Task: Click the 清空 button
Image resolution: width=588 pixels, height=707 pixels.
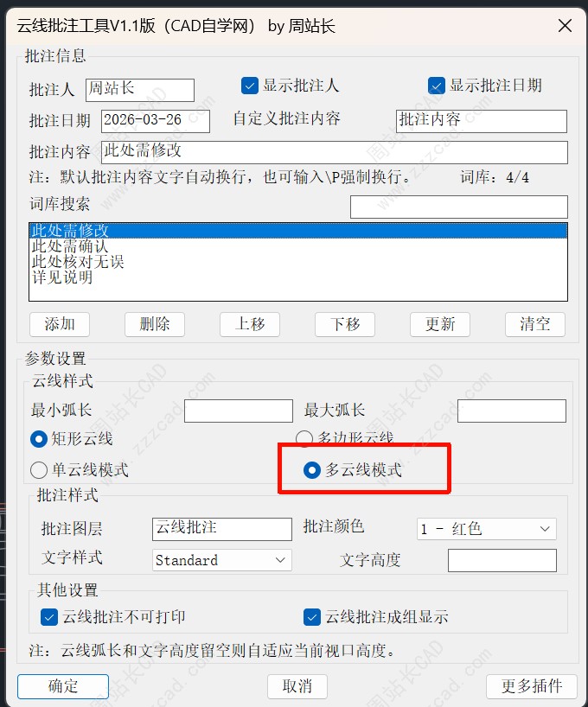Action: pos(535,324)
